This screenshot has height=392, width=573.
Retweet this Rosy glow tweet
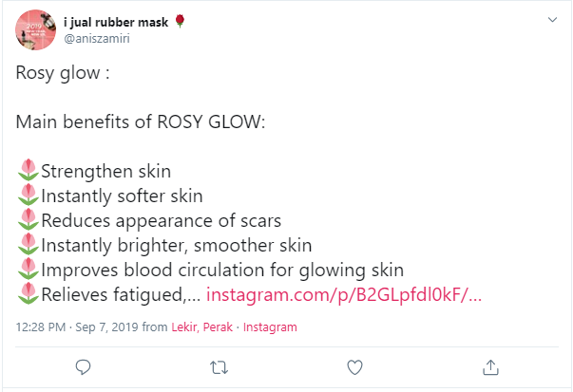(x=219, y=366)
